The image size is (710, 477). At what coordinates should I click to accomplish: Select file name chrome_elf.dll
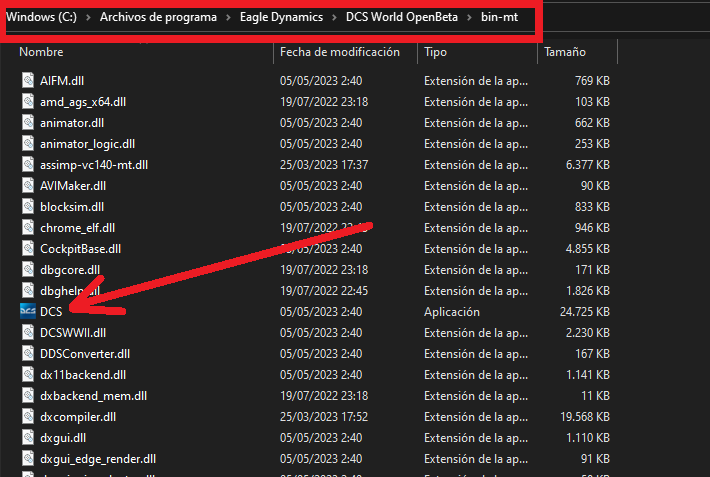77,228
